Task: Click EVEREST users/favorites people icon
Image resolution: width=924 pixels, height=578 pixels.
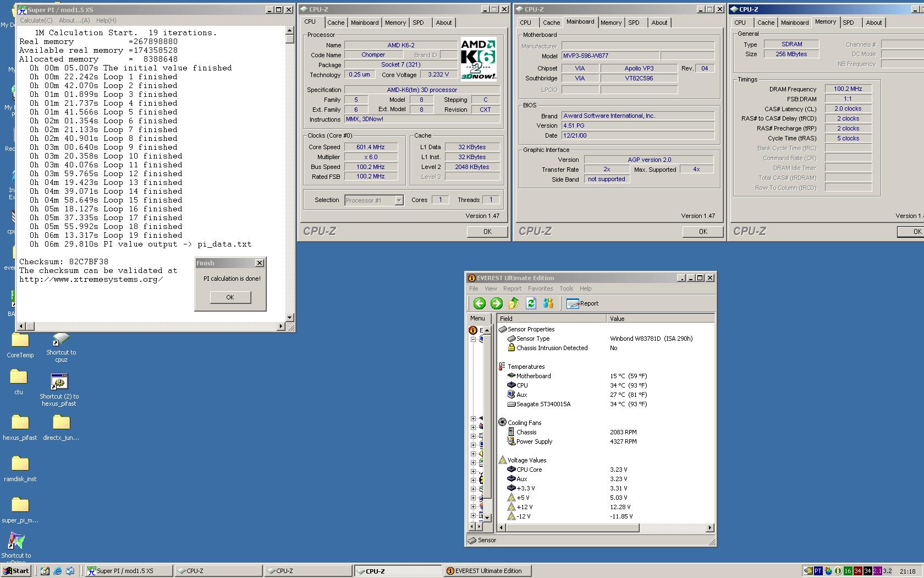Action: 548,303
